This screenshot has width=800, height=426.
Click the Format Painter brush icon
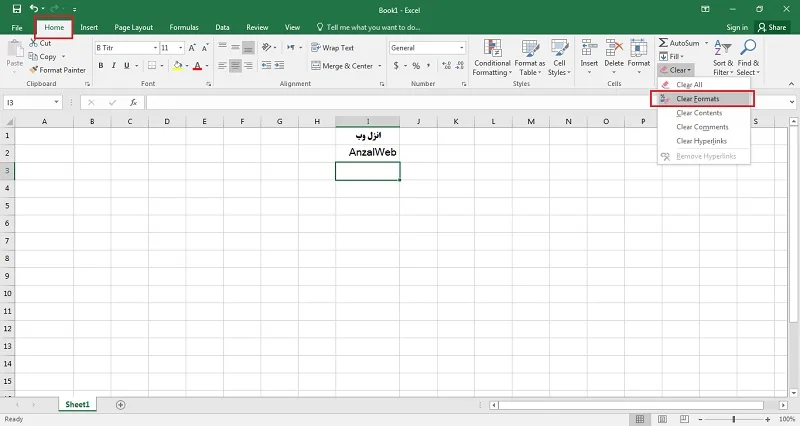point(34,70)
